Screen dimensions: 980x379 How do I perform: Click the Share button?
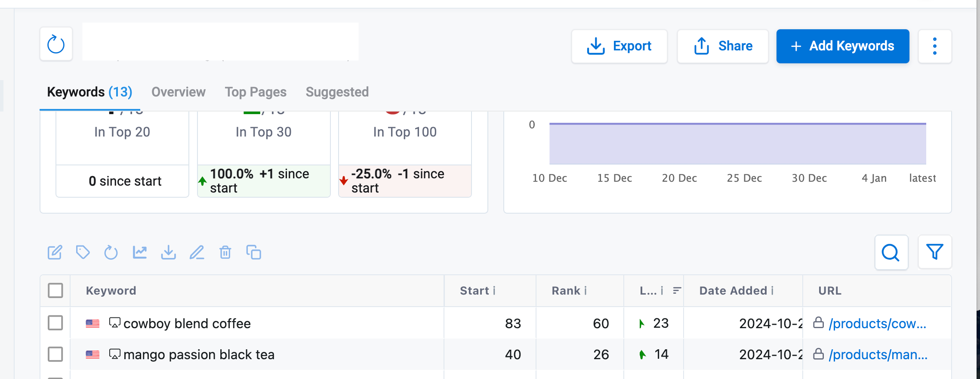tap(723, 46)
